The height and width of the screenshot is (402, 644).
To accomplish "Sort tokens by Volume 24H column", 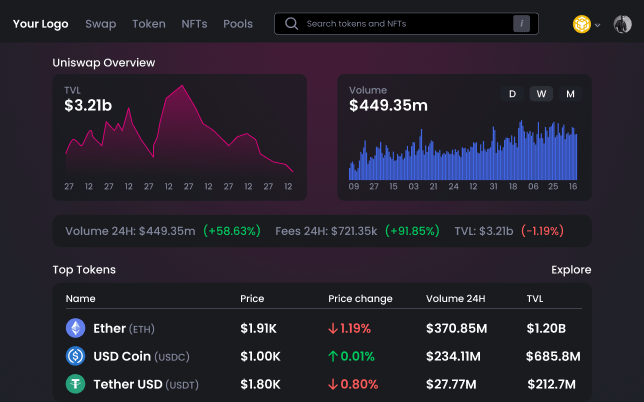I will coord(455,299).
